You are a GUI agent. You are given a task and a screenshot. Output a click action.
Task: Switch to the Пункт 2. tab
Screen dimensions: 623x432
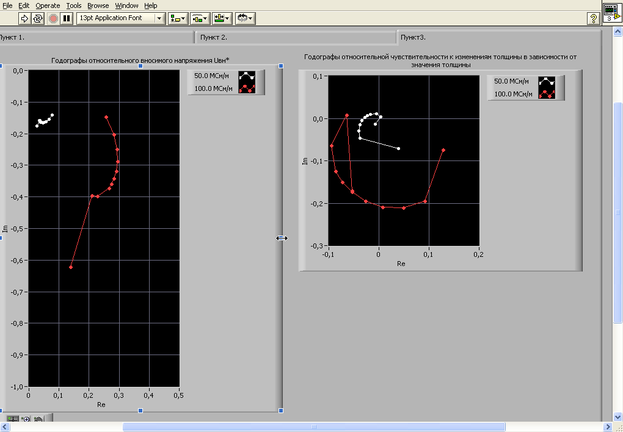[x=296, y=37]
